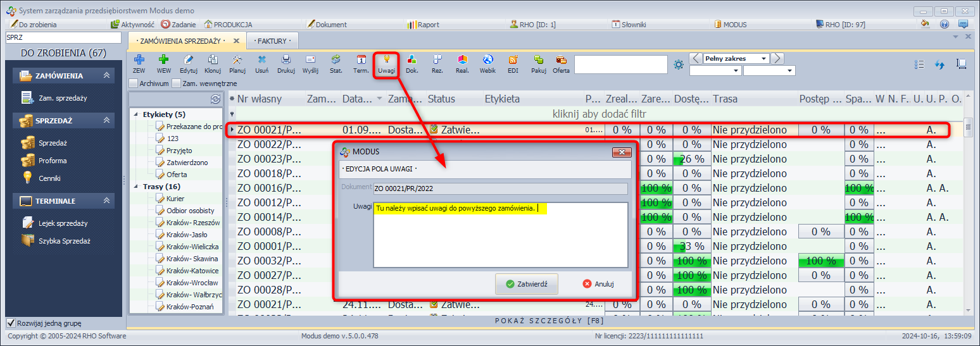Open the PRODUKCJA menu item
980x346 pixels.
(x=228, y=24)
